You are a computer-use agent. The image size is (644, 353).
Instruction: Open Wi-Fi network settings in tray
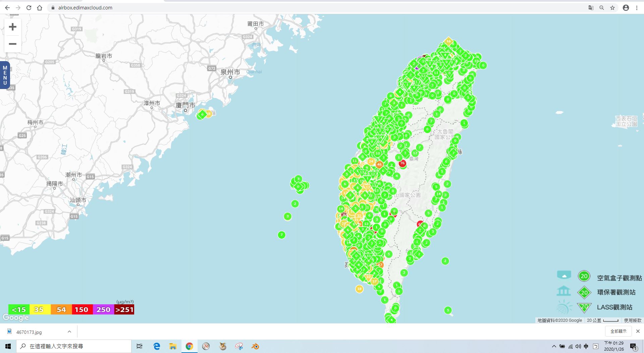click(x=571, y=346)
